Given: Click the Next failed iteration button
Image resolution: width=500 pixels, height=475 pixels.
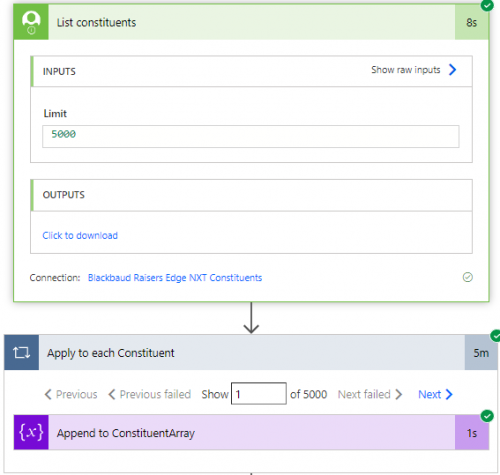Looking at the screenshot, I should tap(370, 394).
